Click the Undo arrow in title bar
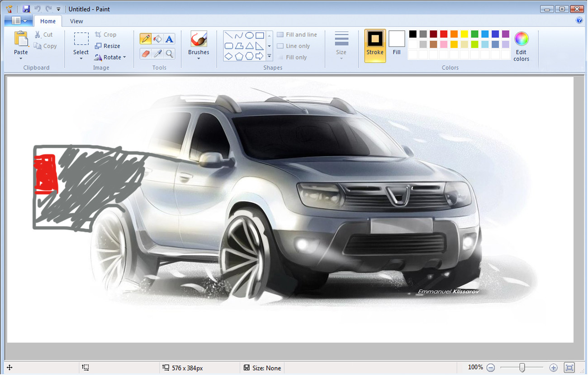This screenshot has width=588, height=377. (38, 9)
